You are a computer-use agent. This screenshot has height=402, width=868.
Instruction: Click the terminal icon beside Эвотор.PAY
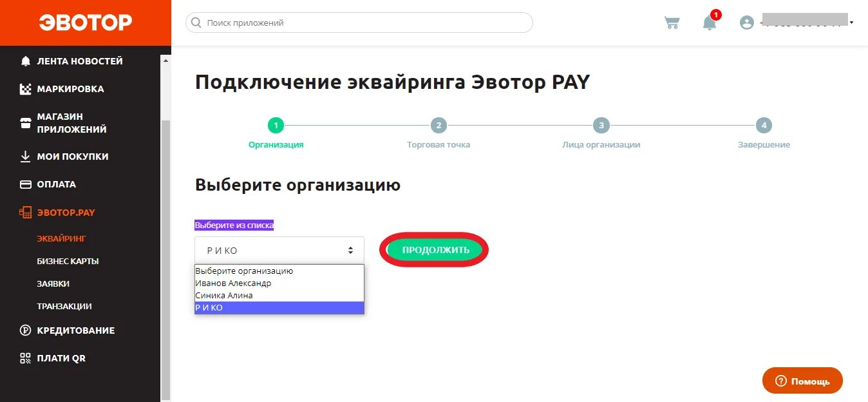[26, 212]
